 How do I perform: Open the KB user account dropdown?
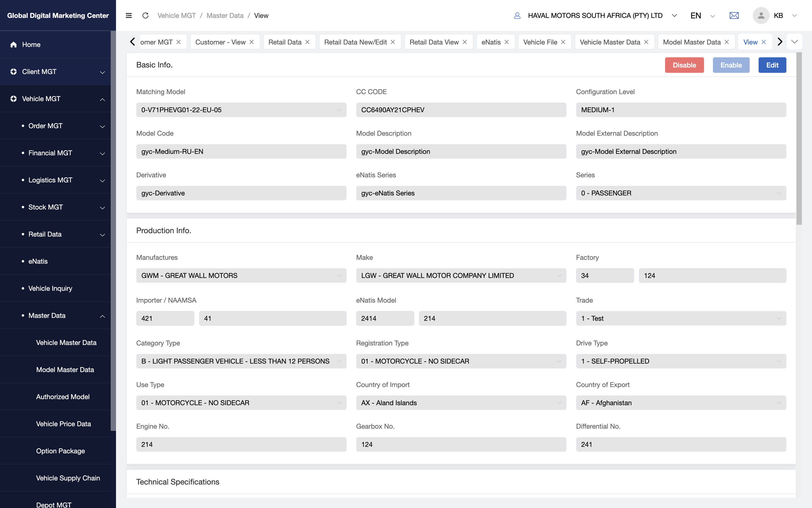pyautogui.click(x=794, y=15)
